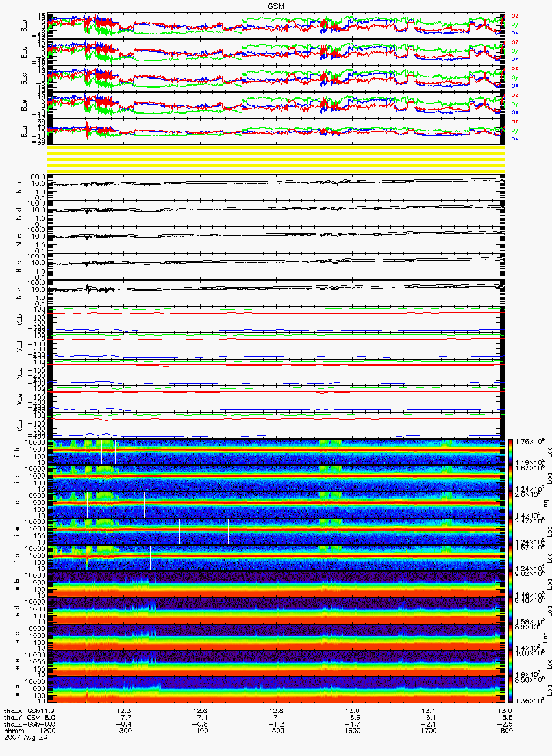Click the -7.7 Y-position value
Viewport: 552px width, 756px height.
click(x=124, y=718)
